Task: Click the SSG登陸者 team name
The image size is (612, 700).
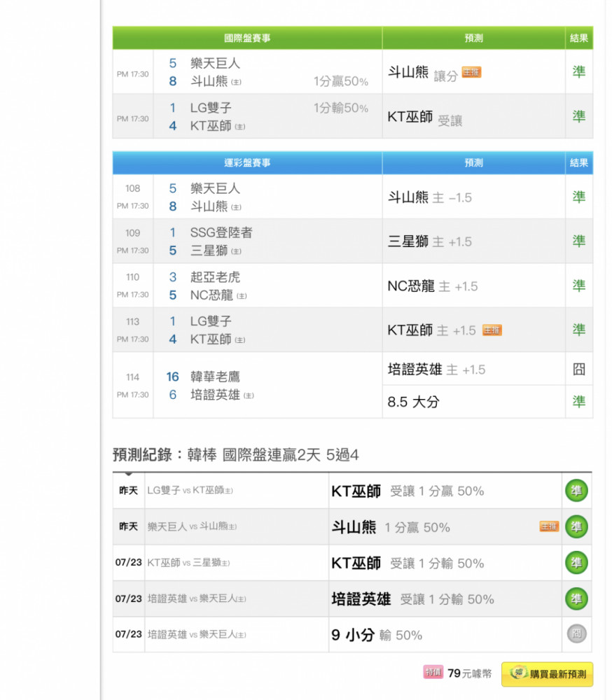Action: (221, 232)
